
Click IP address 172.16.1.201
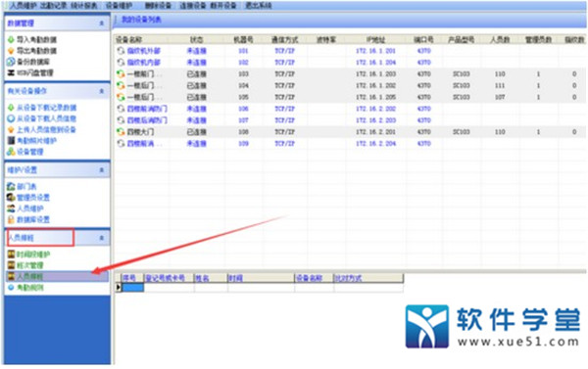375,51
